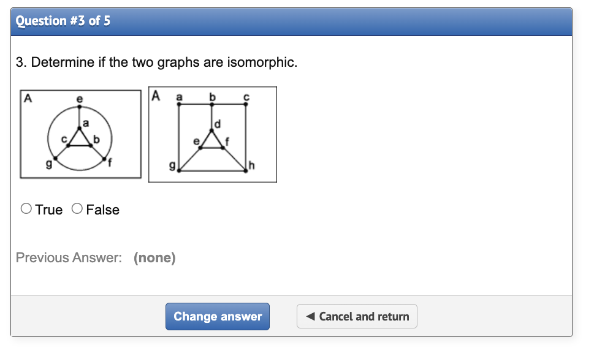Click the Change answer button
The image size is (613, 364).
click(x=217, y=316)
